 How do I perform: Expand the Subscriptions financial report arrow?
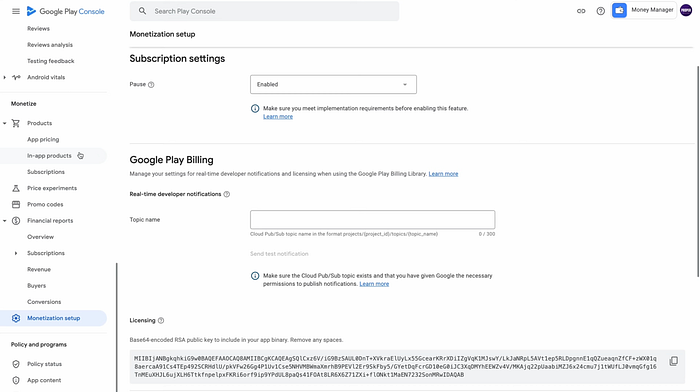[x=16, y=253]
